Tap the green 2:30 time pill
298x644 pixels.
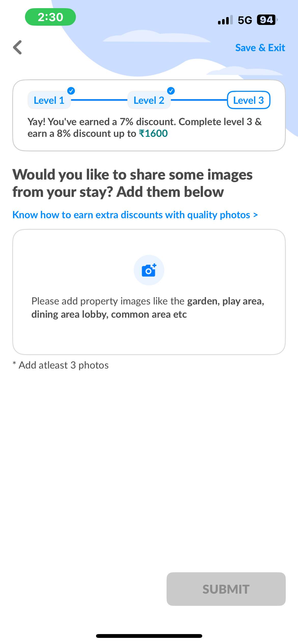[50, 17]
